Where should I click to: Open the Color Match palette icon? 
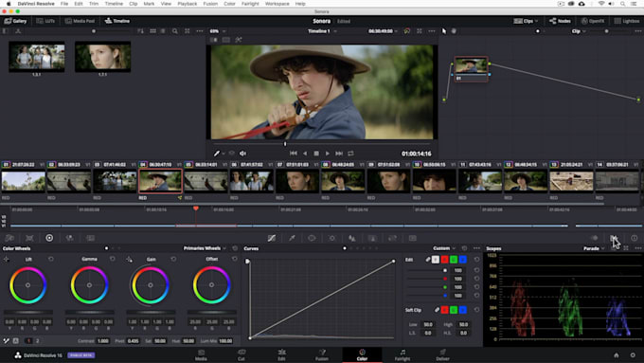click(x=29, y=238)
